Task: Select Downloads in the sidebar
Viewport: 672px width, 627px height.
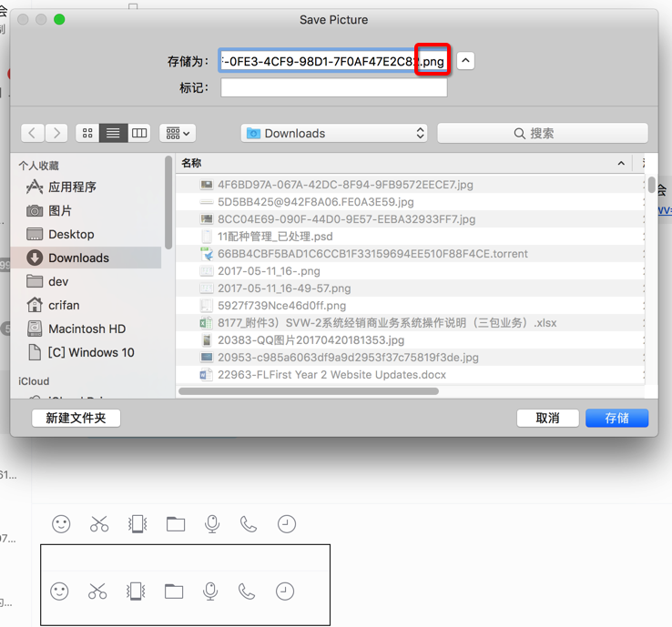Action: click(87, 258)
